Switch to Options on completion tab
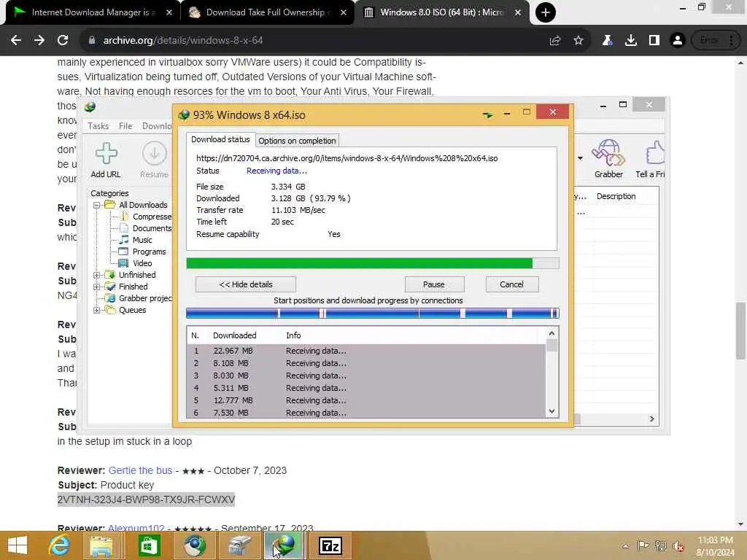Screen dimensions: 747x560 pos(297,141)
